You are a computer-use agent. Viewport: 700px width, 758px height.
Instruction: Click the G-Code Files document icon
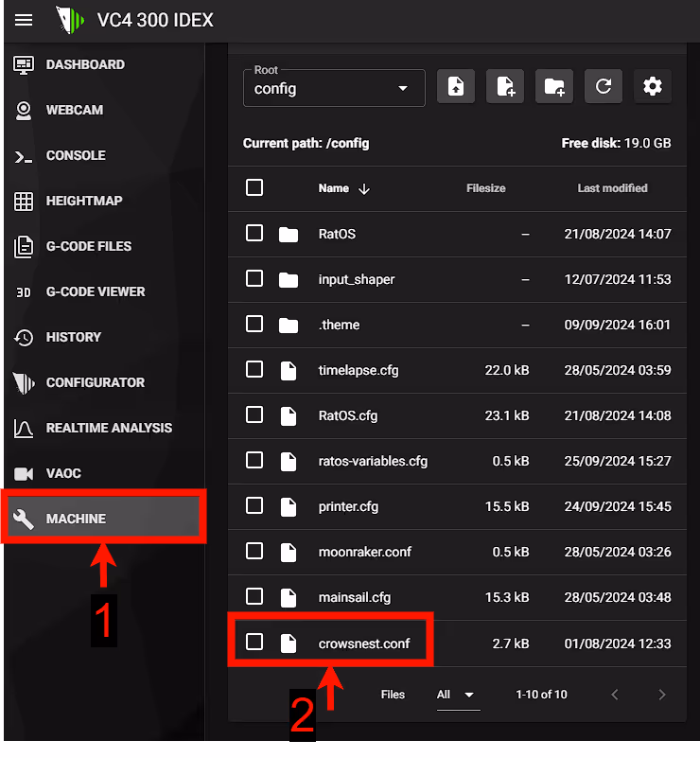point(24,247)
